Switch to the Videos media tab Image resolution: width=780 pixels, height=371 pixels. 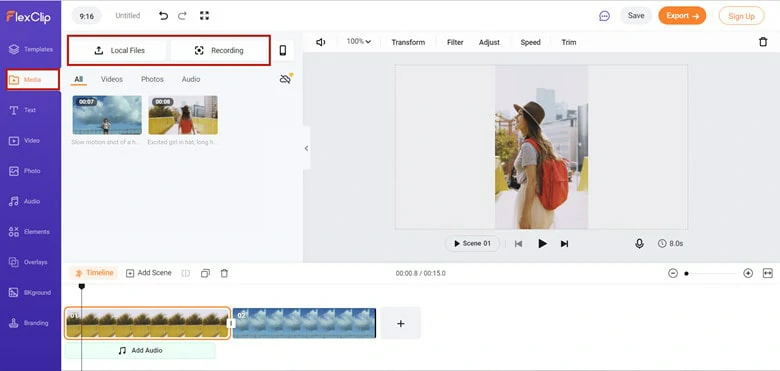(x=112, y=80)
